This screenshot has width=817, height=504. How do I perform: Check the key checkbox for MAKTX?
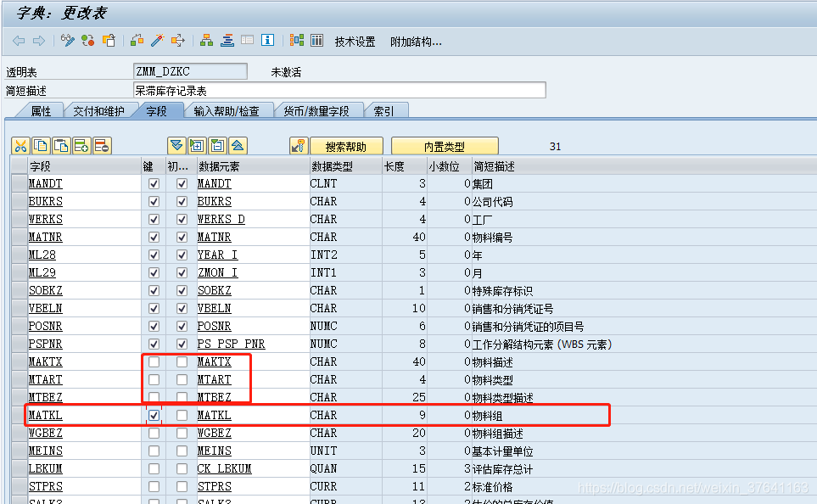pos(154,361)
